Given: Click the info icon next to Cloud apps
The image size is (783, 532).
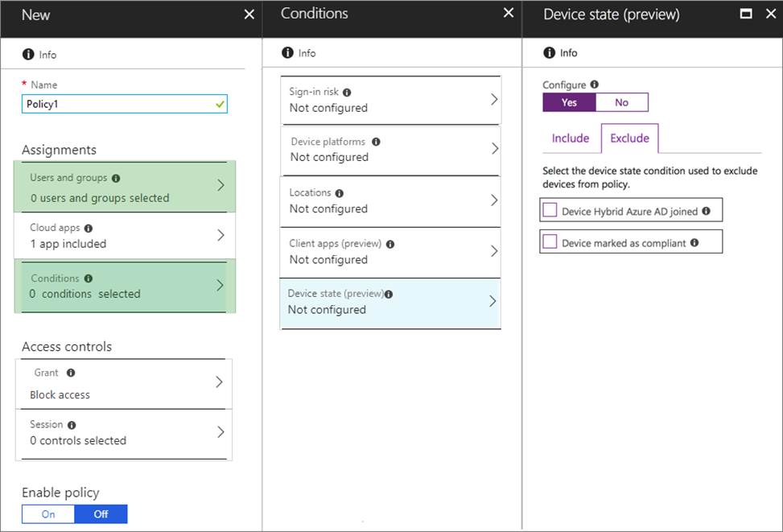Looking at the screenshot, I should pyautogui.click(x=88, y=229).
